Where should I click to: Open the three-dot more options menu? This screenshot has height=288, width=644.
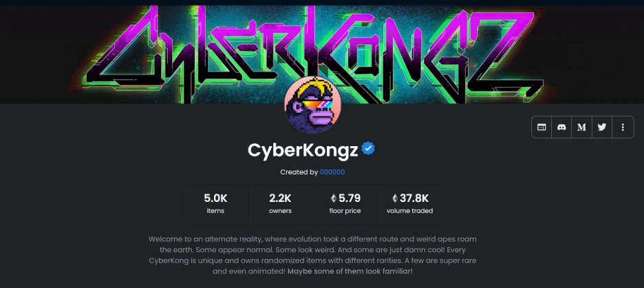click(623, 127)
